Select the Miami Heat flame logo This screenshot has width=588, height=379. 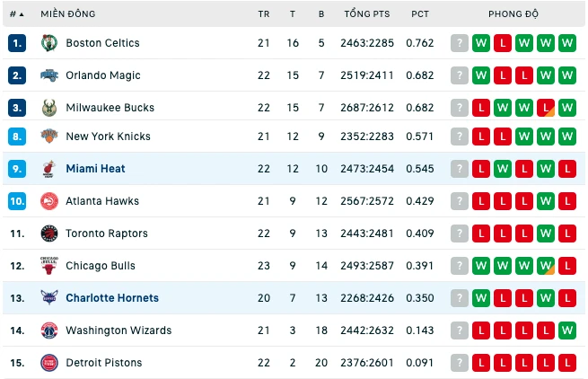(x=49, y=169)
